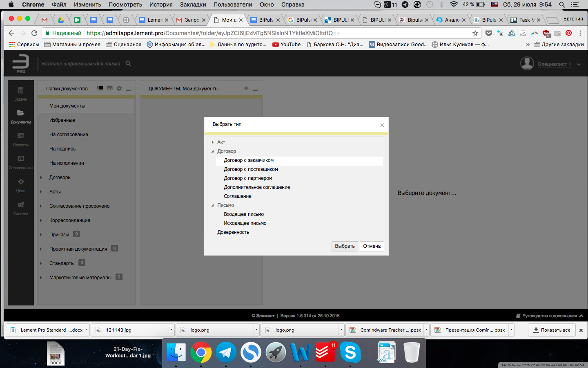
Task: Collapse the Письмо type node
Action: pyautogui.click(x=213, y=205)
